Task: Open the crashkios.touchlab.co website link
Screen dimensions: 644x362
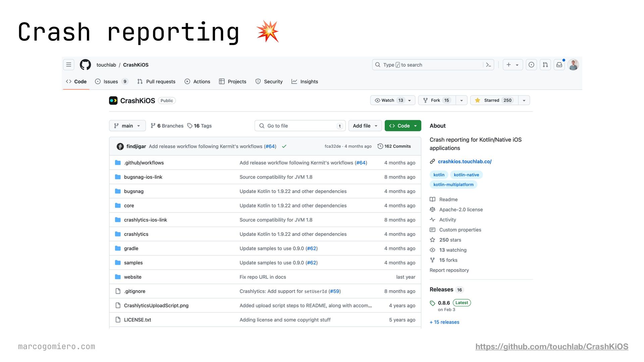Action: click(465, 162)
